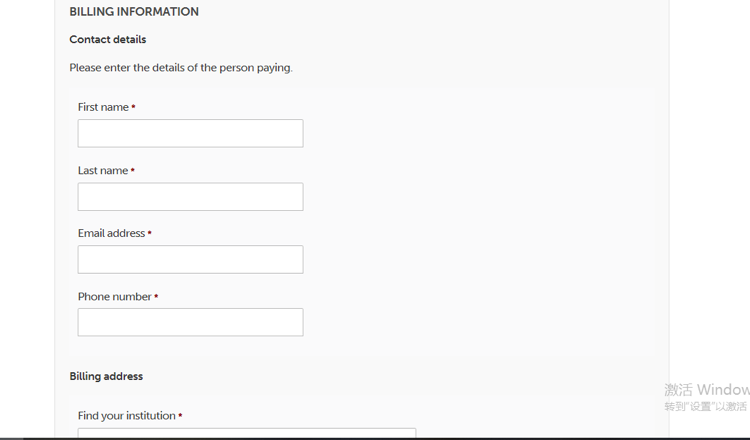Click the required asterisk beside Email address
750x440 pixels.
click(x=149, y=233)
